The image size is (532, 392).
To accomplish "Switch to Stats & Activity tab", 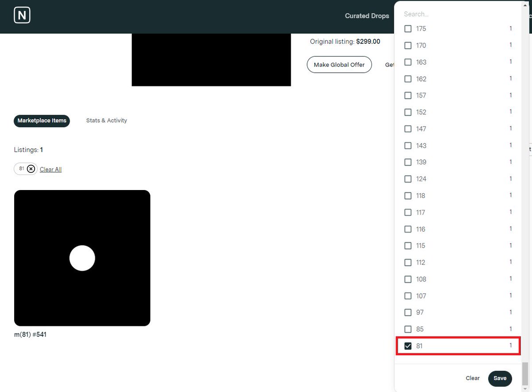I will (x=106, y=120).
